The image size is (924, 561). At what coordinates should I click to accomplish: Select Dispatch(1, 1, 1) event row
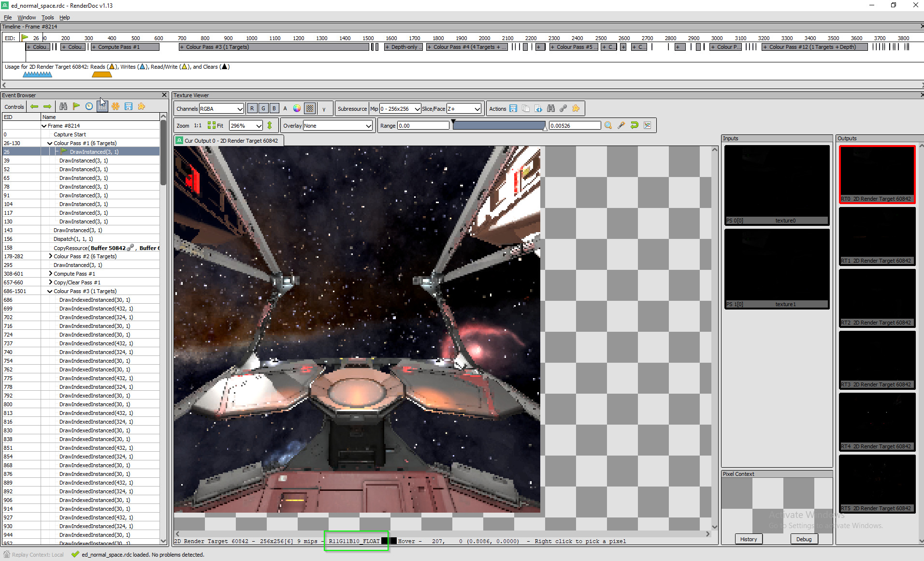(x=81, y=239)
